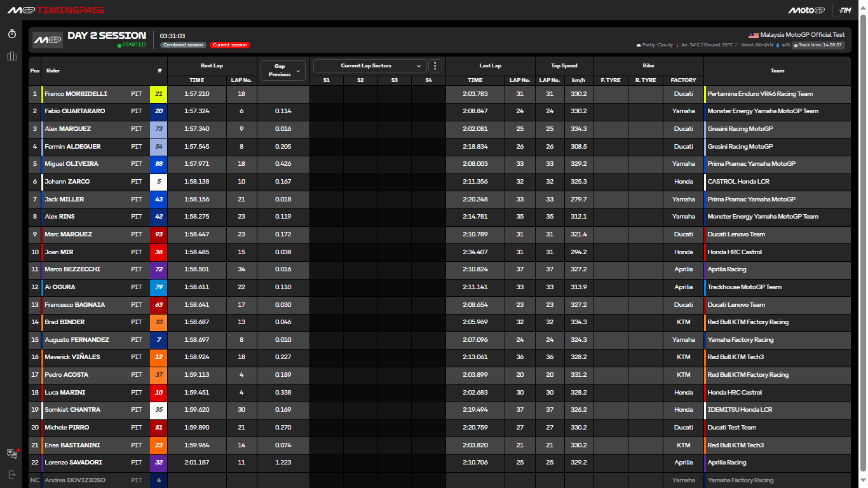The height and width of the screenshot is (488, 868).
Task: Select rider Francesco BAGNAIA name
Action: click(74, 305)
